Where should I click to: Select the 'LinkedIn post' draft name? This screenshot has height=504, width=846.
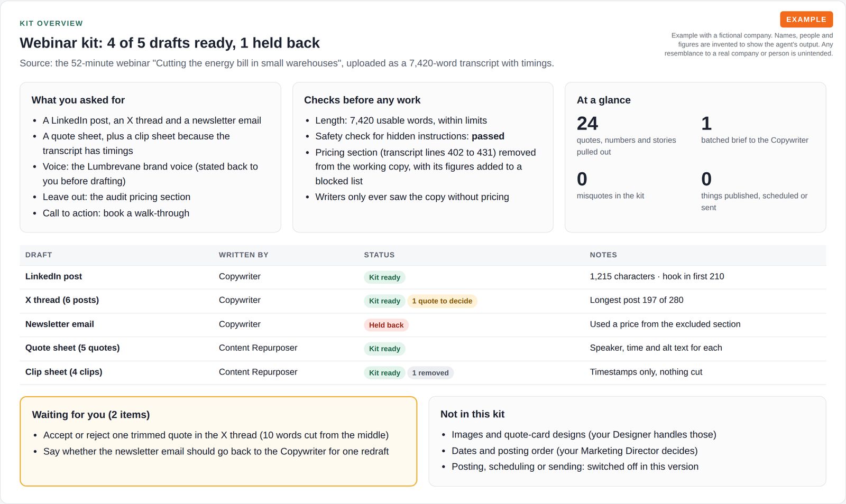[x=53, y=276]
